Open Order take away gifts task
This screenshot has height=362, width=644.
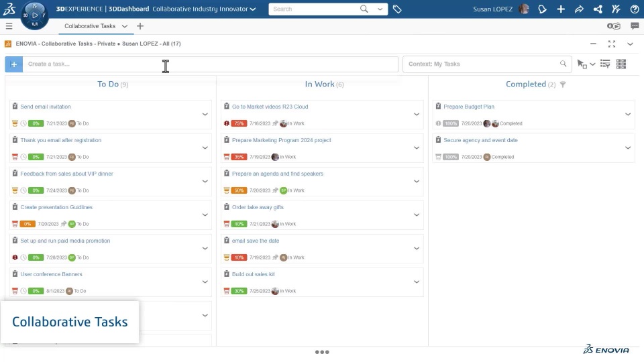[258, 207]
